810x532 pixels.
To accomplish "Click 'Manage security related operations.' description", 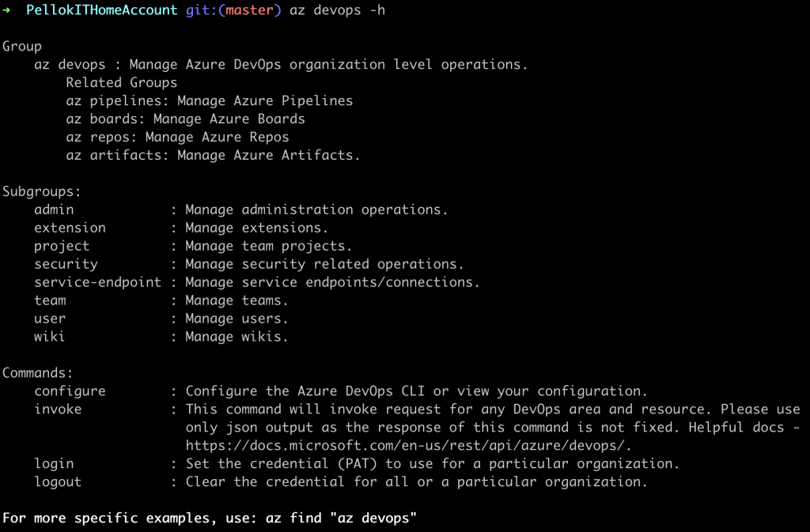I will click(x=324, y=264).
